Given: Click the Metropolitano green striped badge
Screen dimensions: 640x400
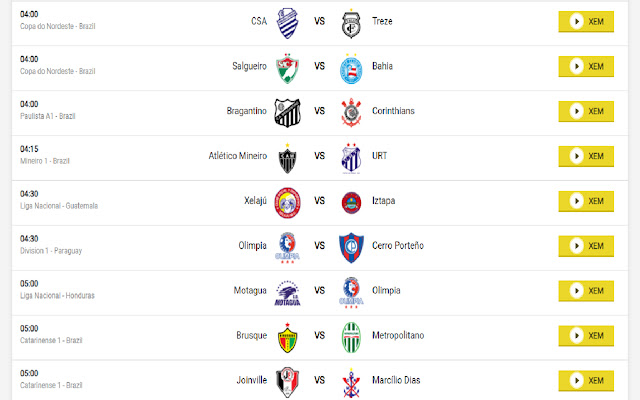Looking at the screenshot, I should point(351,338).
